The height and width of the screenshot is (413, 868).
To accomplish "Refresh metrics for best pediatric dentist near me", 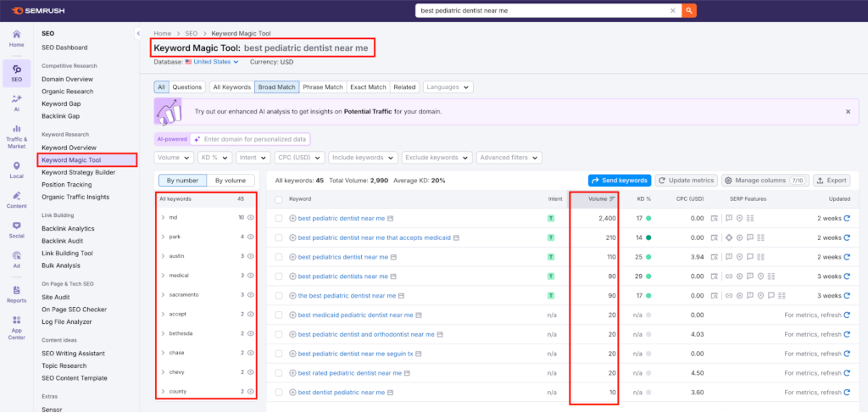I will pos(847,218).
